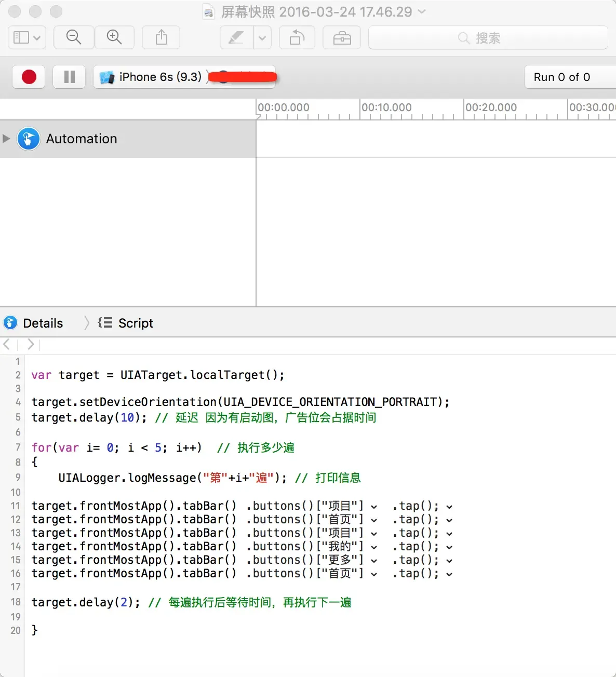
Task: Open buttons dropdown on script line 12
Action: (373, 520)
